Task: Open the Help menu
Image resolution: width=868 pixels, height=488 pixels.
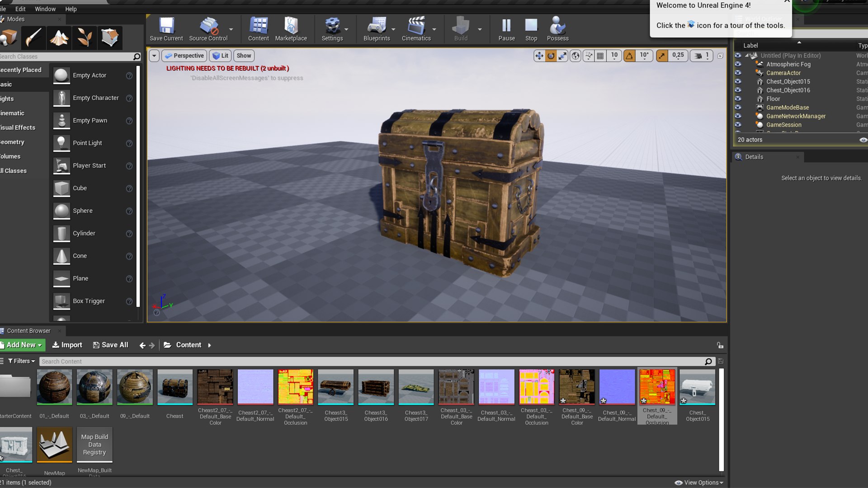Action: [71, 9]
